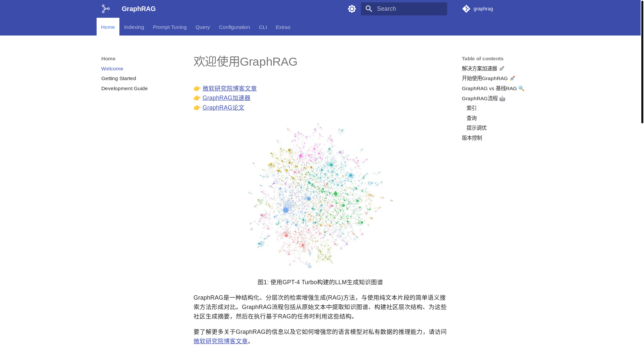Jump to 提示调优 subsection
Screen dimensions: 644x362
click(477, 128)
